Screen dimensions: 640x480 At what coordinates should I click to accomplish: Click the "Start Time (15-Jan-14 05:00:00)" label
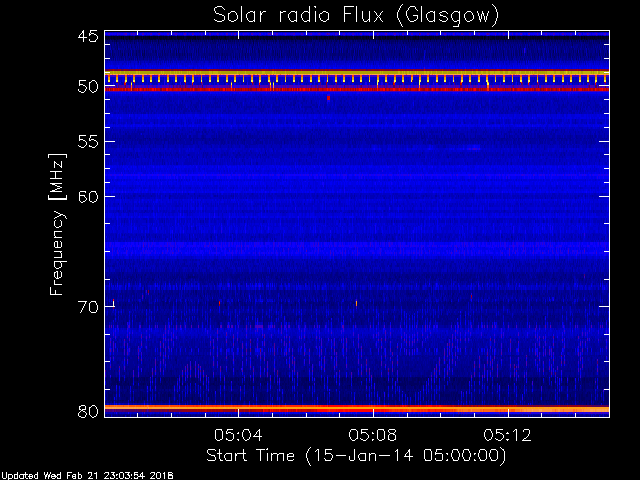355,455
